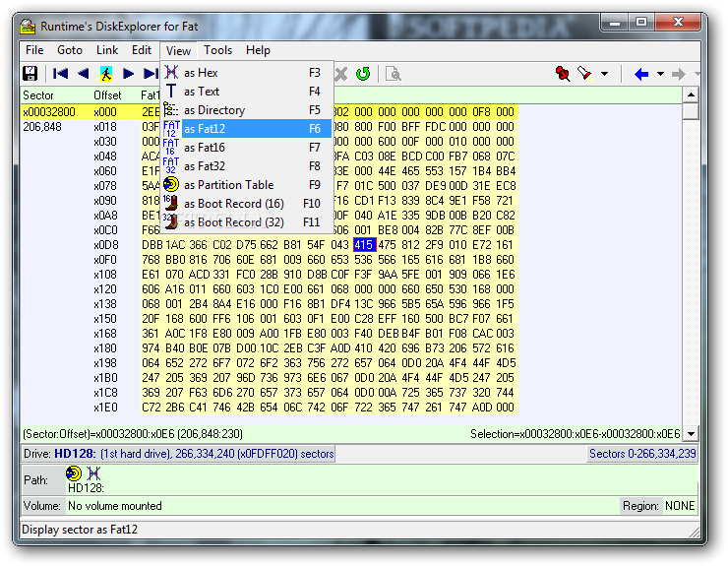Screen dimensions: 728x566
Task: Select 'as Partition Table' entry
Action: click(247, 185)
